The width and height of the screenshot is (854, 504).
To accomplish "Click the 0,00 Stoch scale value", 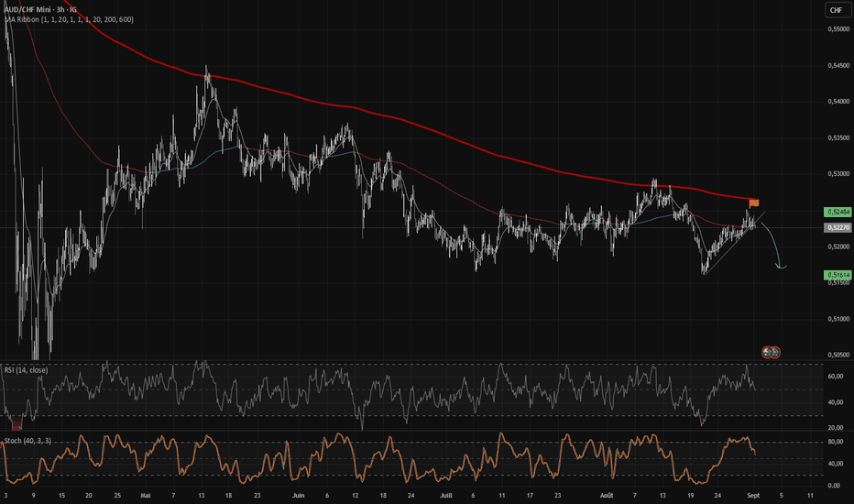I will [834, 486].
